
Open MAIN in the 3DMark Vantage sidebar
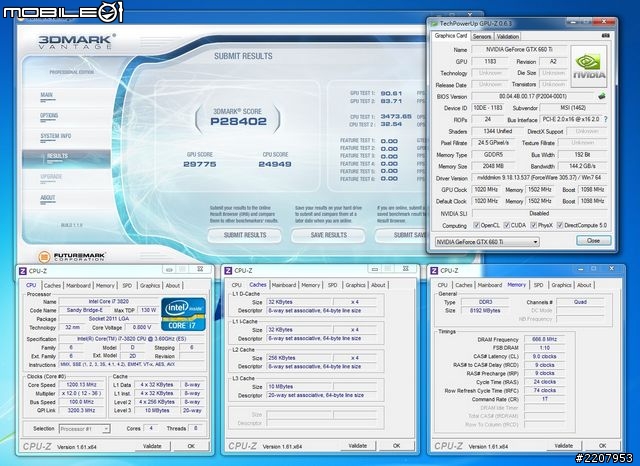pos(47,95)
